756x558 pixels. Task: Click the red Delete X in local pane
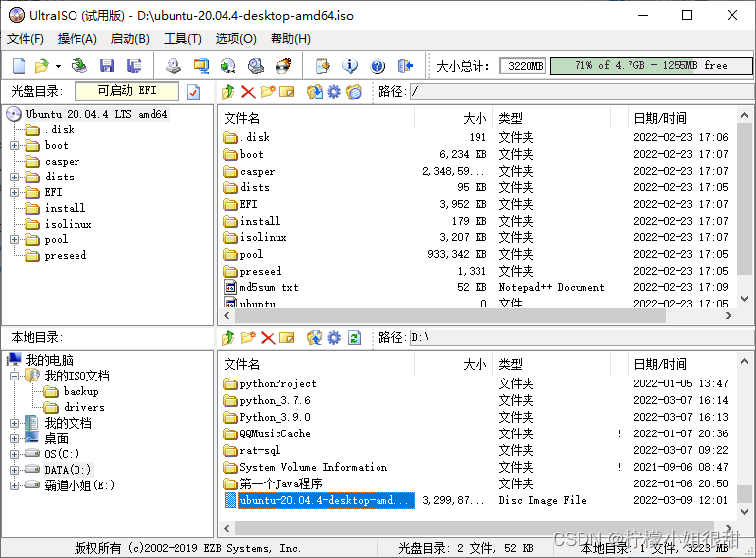(x=268, y=338)
